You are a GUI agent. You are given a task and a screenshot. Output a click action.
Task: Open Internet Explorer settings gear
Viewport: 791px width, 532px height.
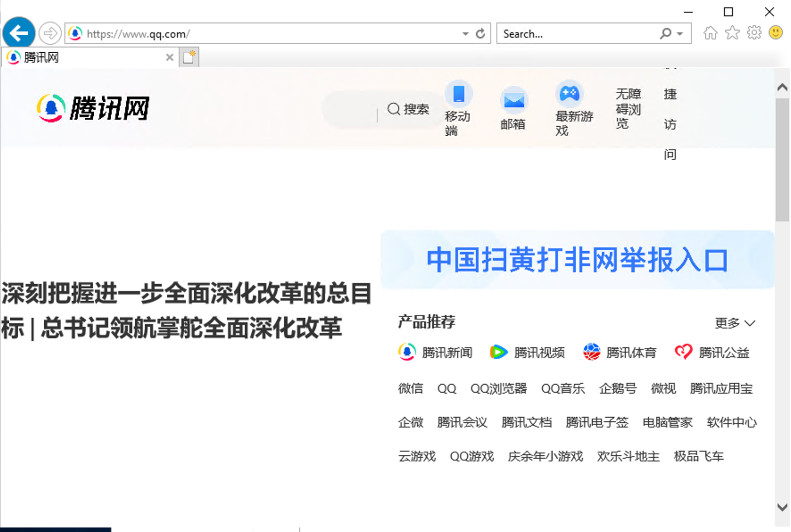click(x=754, y=33)
